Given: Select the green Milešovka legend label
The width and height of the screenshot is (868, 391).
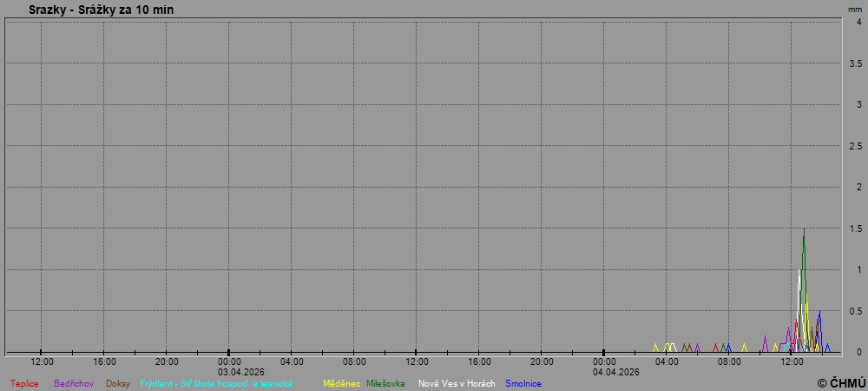Looking at the screenshot, I should pos(385,383).
